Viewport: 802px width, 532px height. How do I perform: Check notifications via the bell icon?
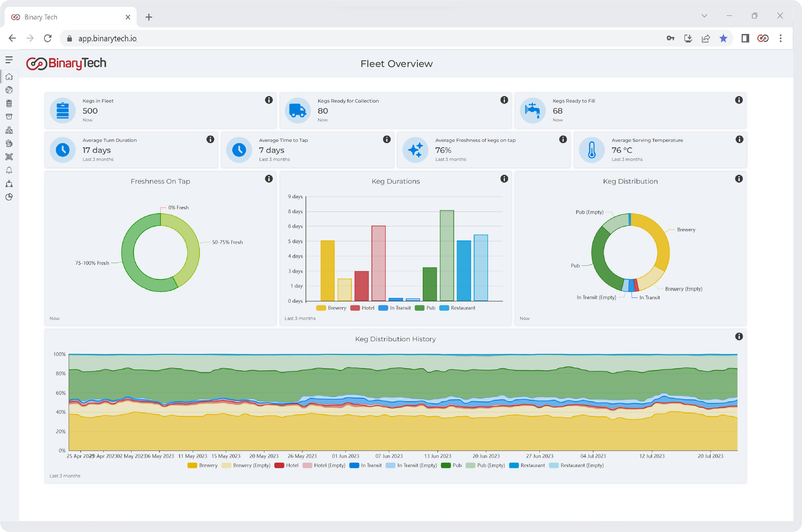click(x=9, y=170)
